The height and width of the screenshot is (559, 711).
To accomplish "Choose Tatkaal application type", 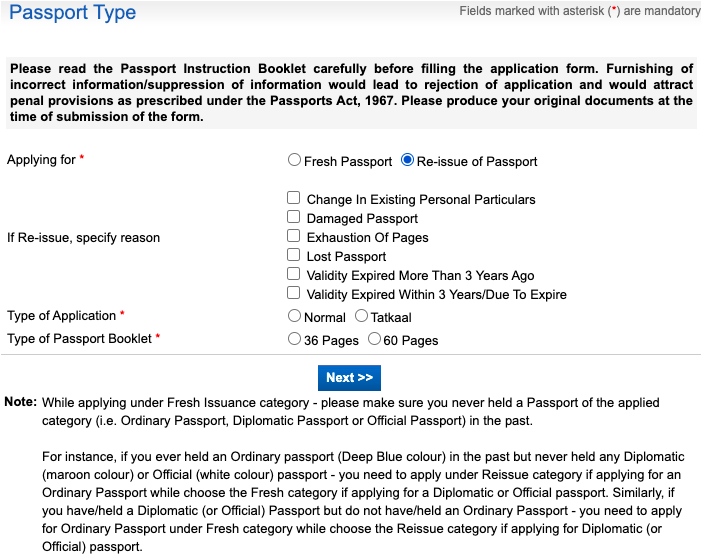I will (361, 316).
